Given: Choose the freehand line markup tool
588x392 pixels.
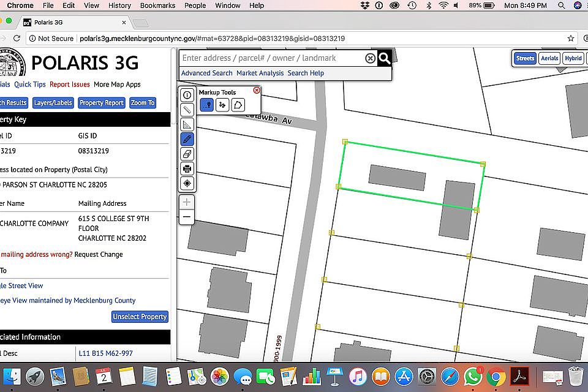Looking at the screenshot, I should point(222,105).
